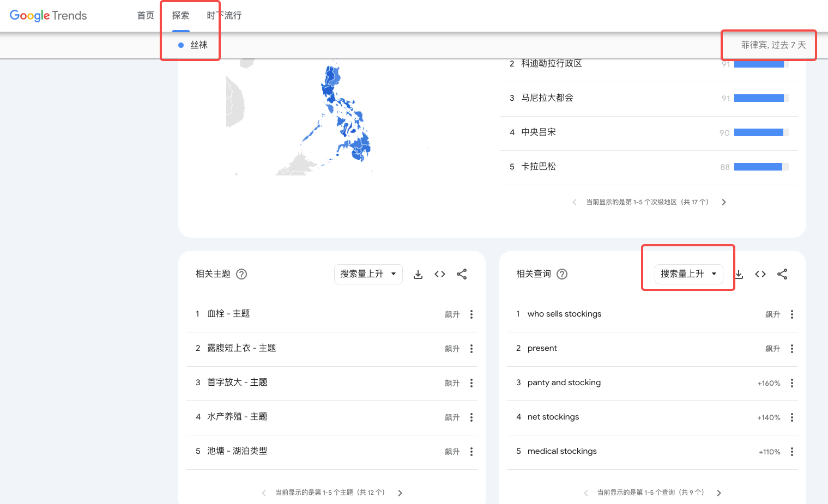Open more options for 血栓 topic
This screenshot has width=828, height=504.
(x=472, y=314)
